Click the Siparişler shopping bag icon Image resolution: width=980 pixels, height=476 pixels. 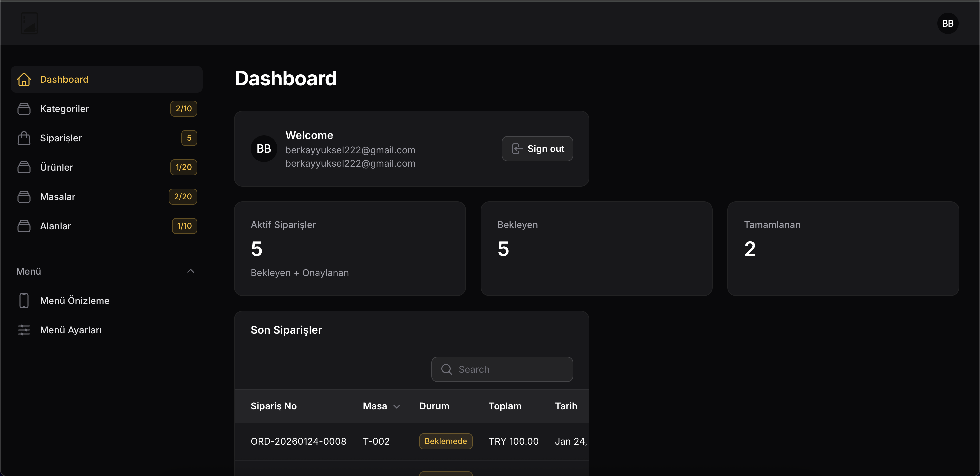pos(24,138)
